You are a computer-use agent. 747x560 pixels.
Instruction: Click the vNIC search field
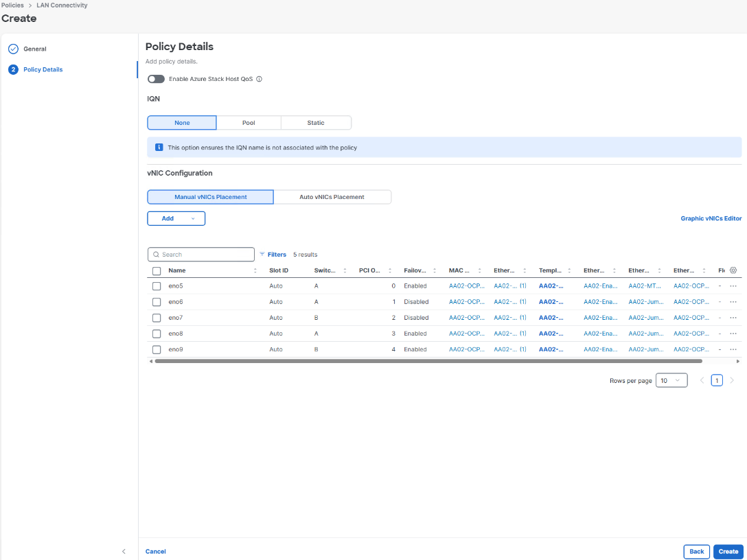pyautogui.click(x=201, y=255)
